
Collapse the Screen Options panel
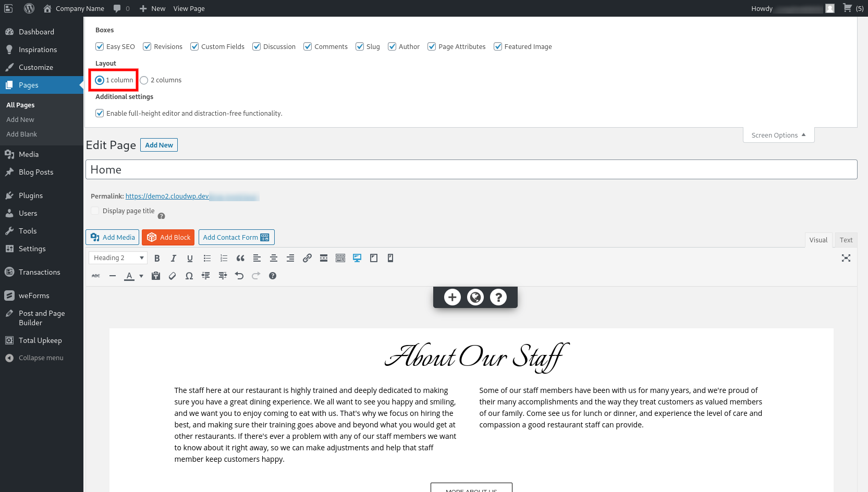pyautogui.click(x=778, y=135)
